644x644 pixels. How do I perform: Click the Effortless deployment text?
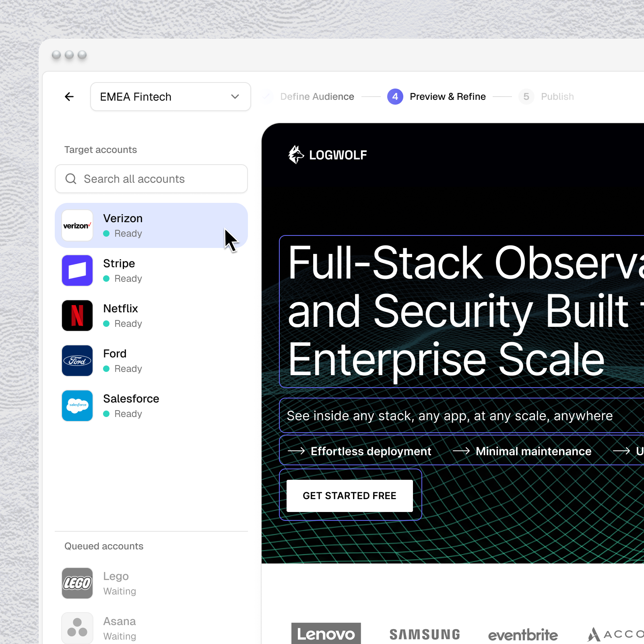point(371,451)
